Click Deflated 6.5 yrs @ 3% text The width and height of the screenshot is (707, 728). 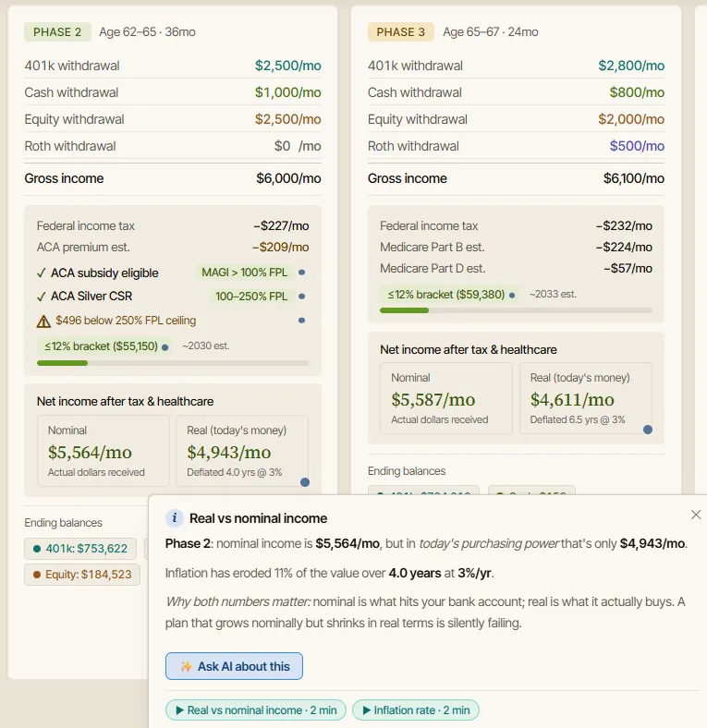(x=578, y=419)
